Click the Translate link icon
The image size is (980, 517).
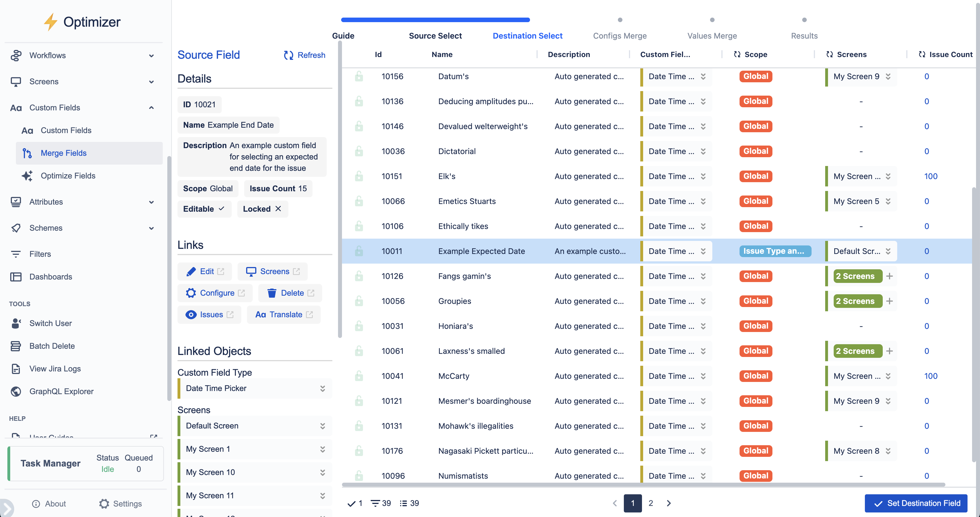tap(261, 314)
